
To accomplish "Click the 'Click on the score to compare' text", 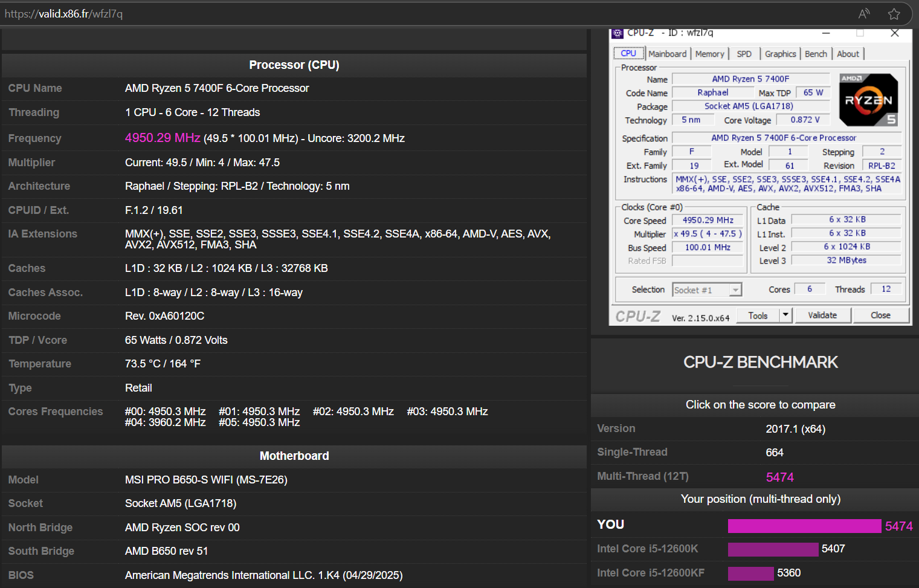I will pyautogui.click(x=761, y=405).
